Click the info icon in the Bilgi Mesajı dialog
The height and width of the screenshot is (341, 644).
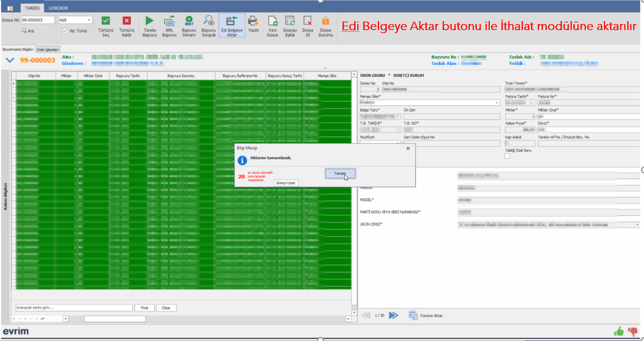[x=242, y=160]
